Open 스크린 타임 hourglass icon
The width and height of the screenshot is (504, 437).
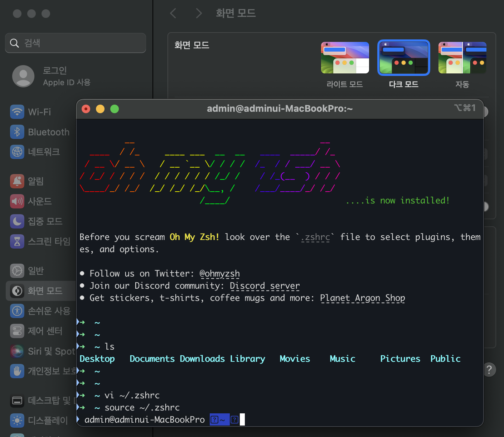pos(17,241)
